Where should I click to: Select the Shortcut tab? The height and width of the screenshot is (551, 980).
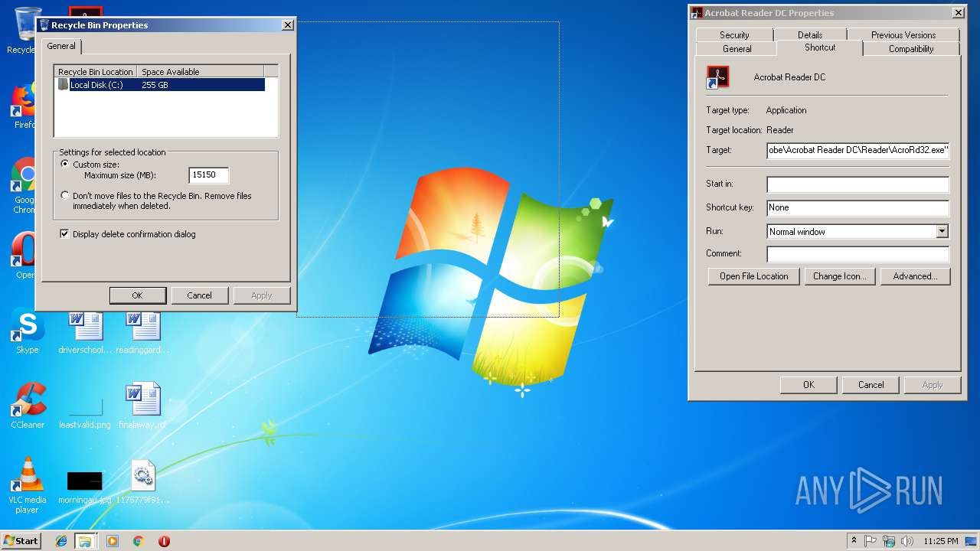[x=820, y=47]
